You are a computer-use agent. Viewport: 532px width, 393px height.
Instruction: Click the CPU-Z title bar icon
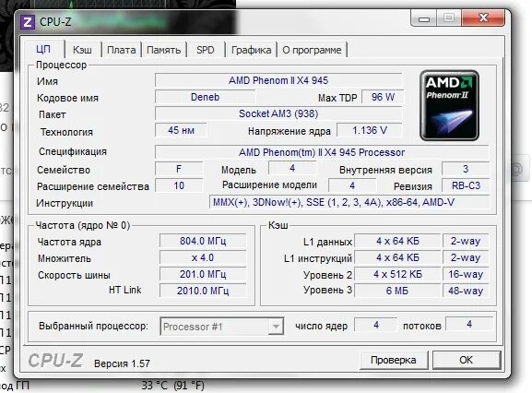click(x=27, y=22)
